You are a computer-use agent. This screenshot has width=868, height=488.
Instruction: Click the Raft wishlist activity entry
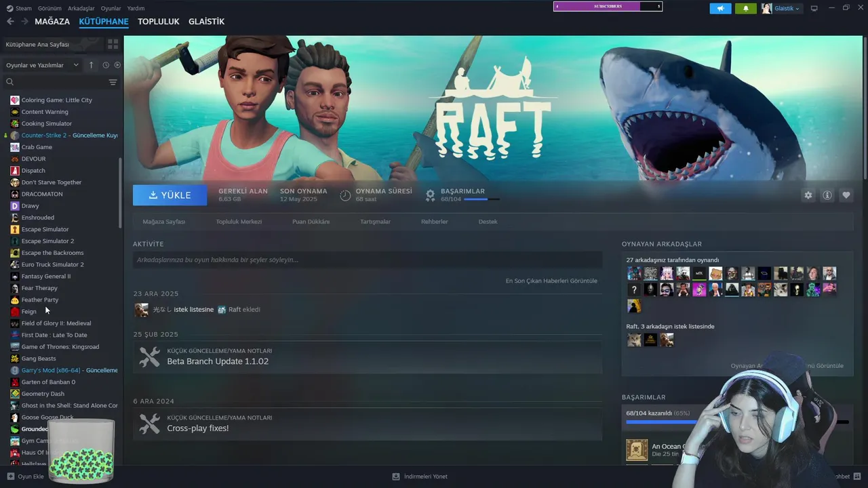point(197,310)
